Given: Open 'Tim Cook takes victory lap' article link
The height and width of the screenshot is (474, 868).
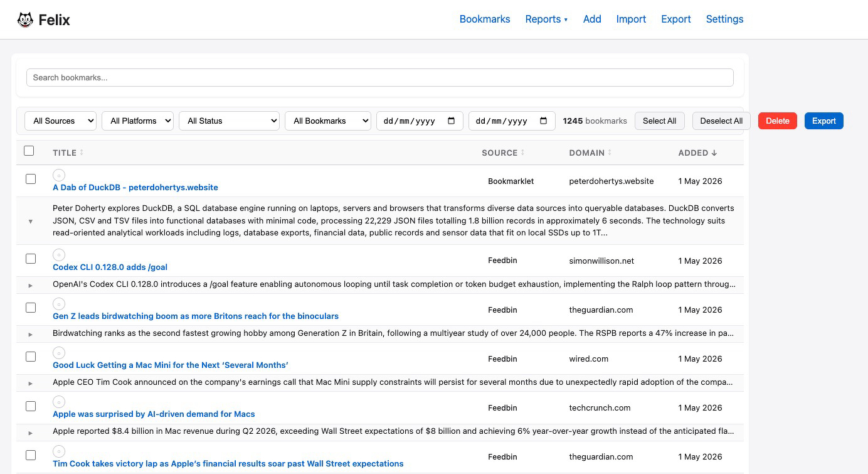Looking at the screenshot, I should coord(228,463).
